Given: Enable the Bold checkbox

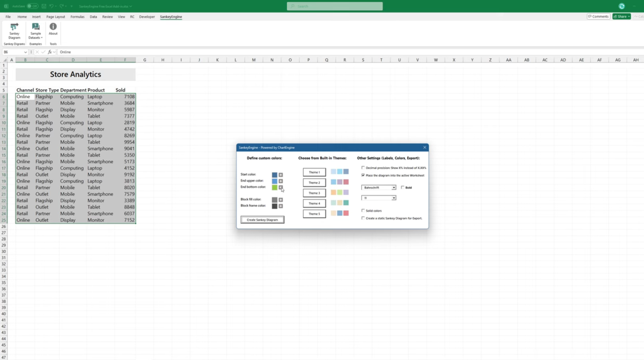Looking at the screenshot, I should [403, 187].
